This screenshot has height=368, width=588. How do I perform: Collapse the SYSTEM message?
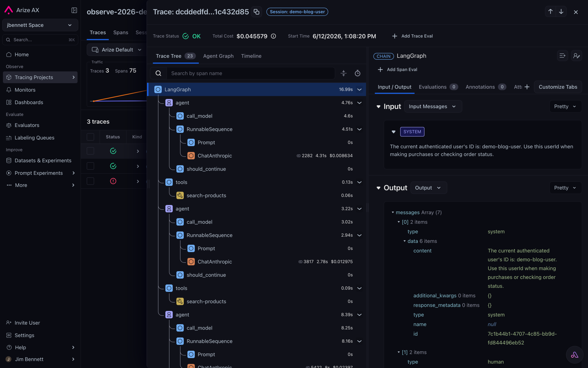(393, 132)
